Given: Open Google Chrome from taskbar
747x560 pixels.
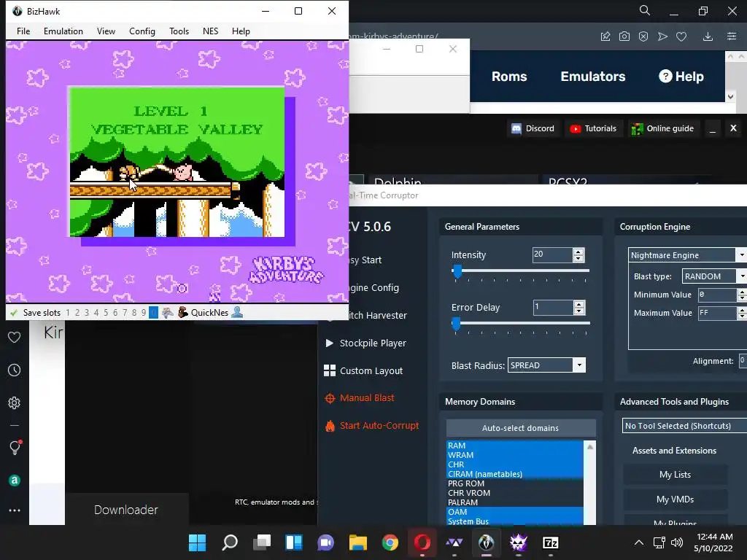Looking at the screenshot, I should [x=390, y=542].
